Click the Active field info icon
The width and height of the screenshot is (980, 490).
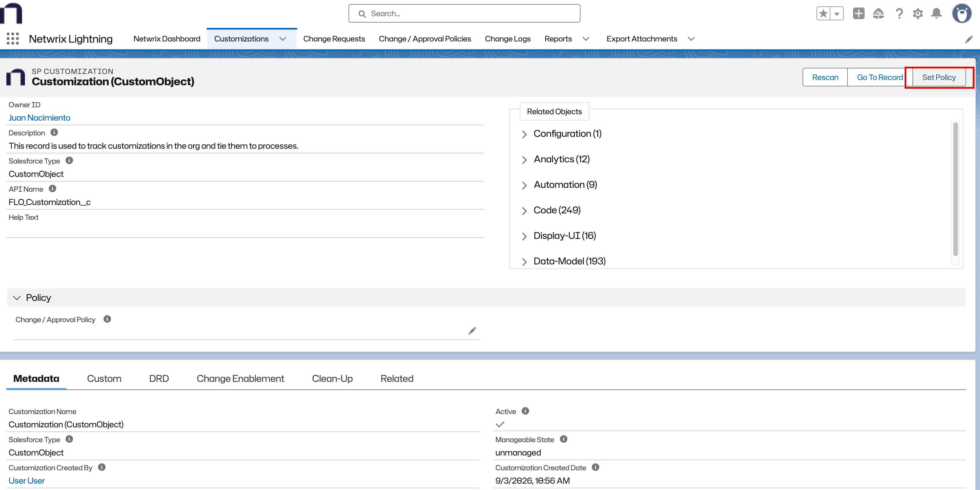(x=525, y=411)
